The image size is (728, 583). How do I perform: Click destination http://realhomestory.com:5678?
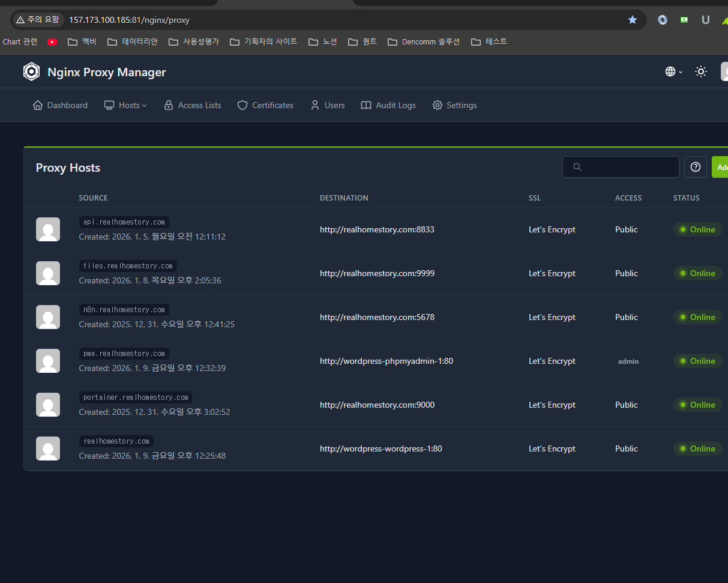[x=377, y=317]
